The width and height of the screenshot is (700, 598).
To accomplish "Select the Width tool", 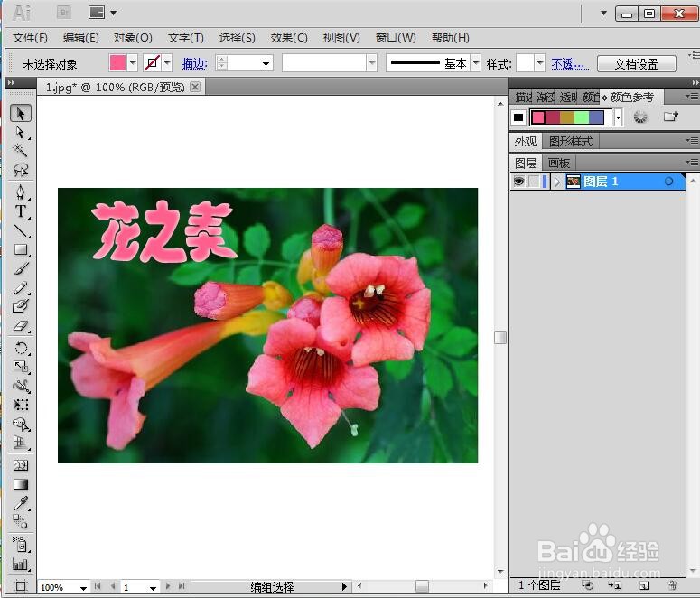I will click(x=21, y=386).
